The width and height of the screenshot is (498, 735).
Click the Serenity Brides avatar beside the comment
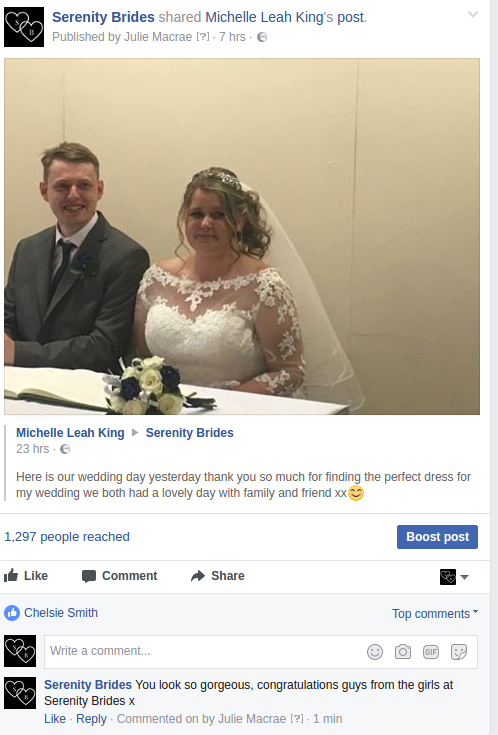[20, 693]
